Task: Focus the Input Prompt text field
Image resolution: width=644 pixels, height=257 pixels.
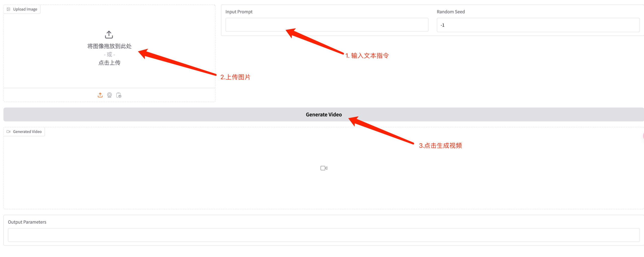Action: pos(327,25)
